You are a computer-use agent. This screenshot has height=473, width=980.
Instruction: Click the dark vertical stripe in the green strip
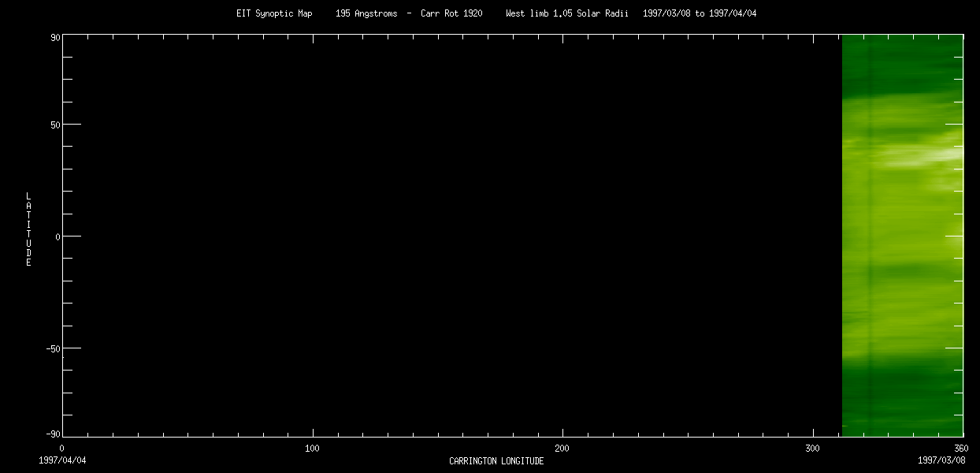[x=869, y=236]
